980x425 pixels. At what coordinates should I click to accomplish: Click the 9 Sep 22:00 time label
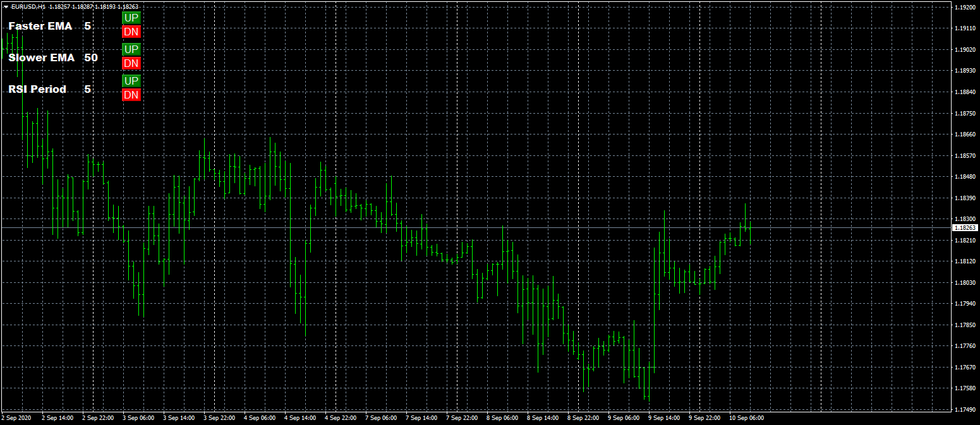[704, 417]
